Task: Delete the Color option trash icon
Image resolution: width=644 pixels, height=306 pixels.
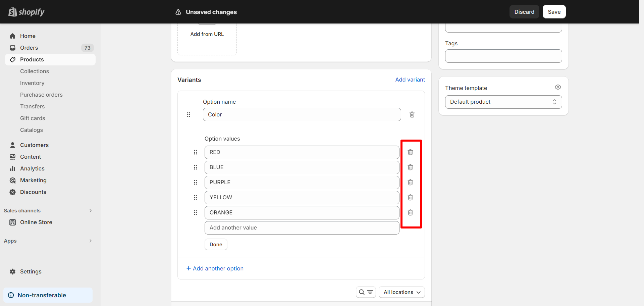Action: tap(412, 115)
